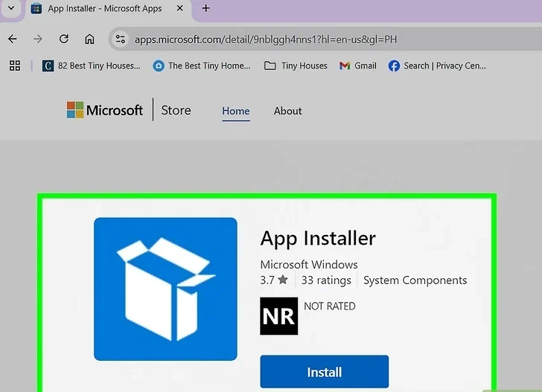Click the App Installer box icon

click(165, 289)
